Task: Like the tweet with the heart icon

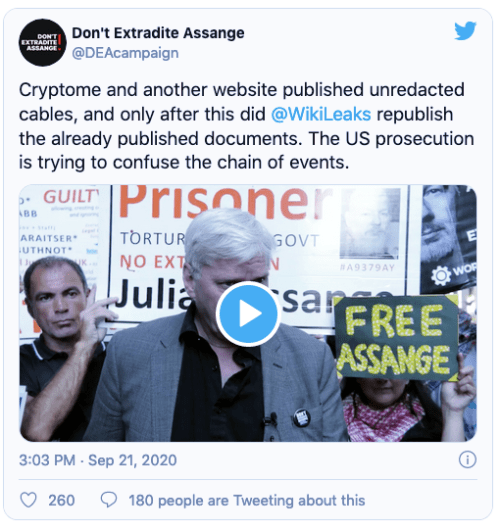Action: tap(28, 500)
